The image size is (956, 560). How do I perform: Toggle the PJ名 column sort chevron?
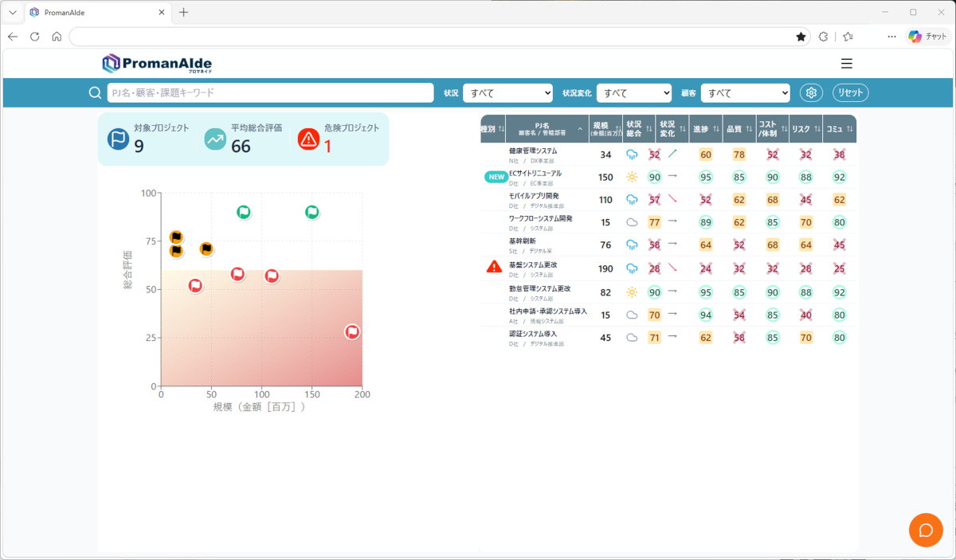580,129
